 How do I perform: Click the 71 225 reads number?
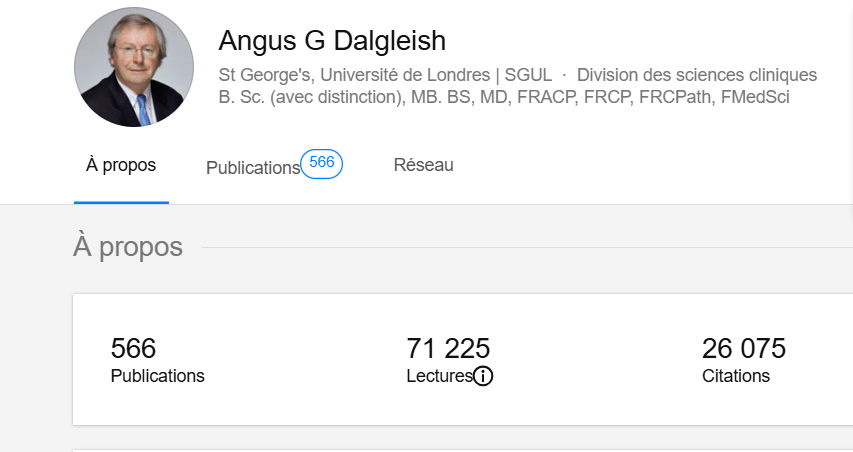click(448, 349)
